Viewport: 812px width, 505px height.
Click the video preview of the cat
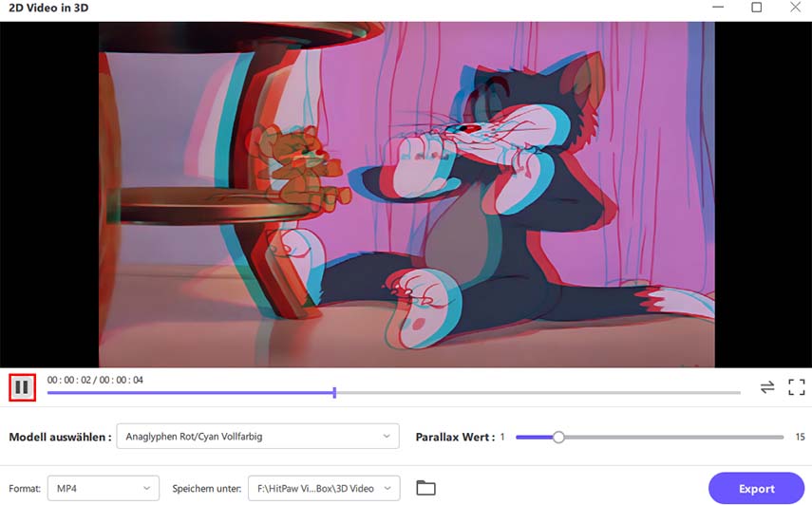click(406, 195)
